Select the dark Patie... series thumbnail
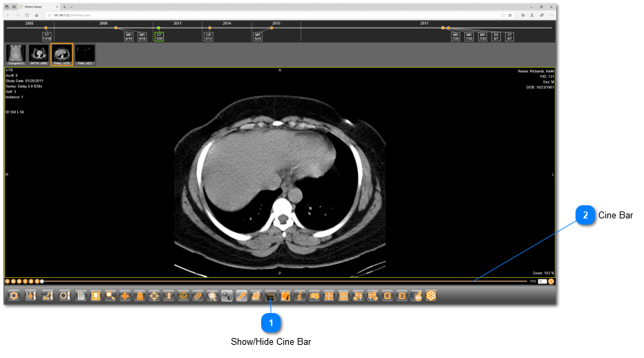Screen dimensions: 644x358 pos(85,55)
